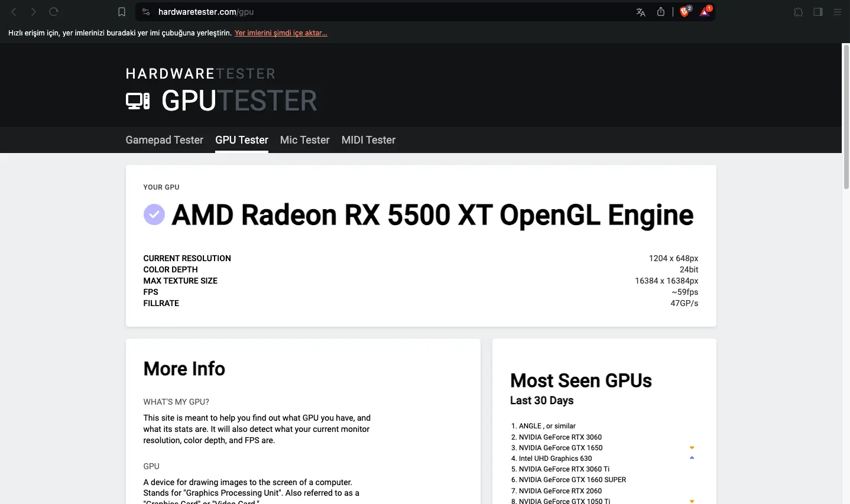Click the "AMD Radeon RX 5500 XT OpenGL Engine" heading
This screenshot has height=504, width=850.
tap(433, 215)
